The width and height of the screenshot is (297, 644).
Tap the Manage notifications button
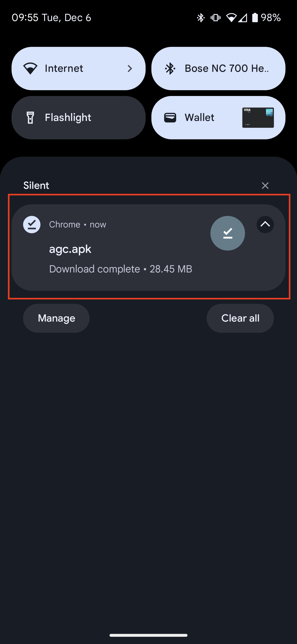57,318
